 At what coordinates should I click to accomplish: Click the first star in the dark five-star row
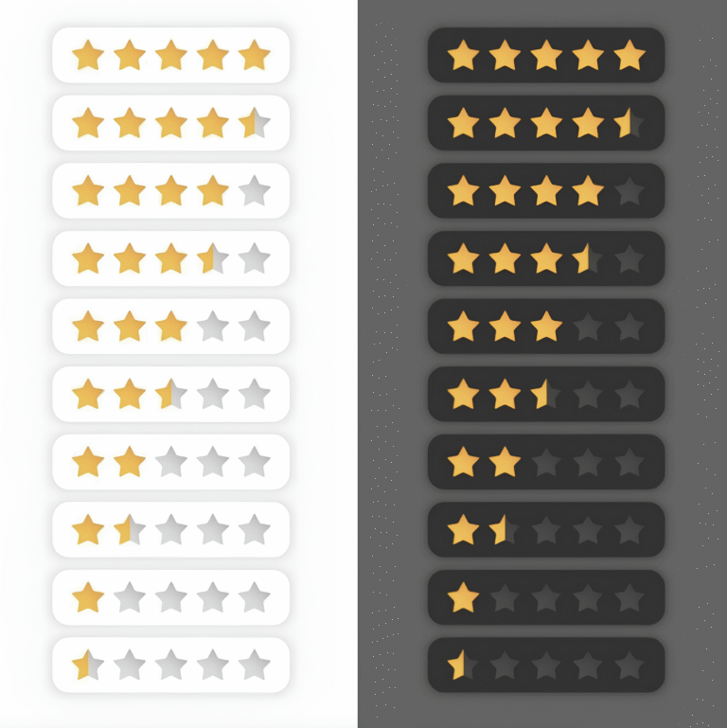(463, 55)
